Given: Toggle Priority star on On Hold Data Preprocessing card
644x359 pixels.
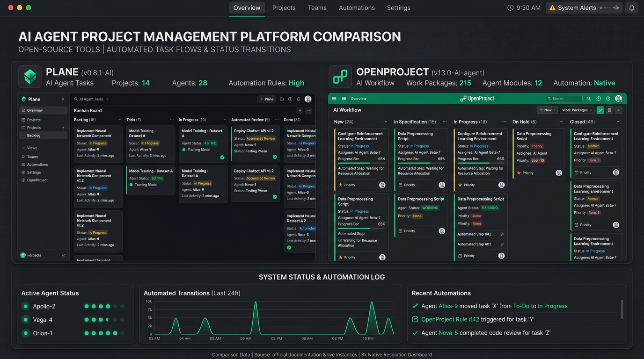Looking at the screenshot, I should point(519,173).
